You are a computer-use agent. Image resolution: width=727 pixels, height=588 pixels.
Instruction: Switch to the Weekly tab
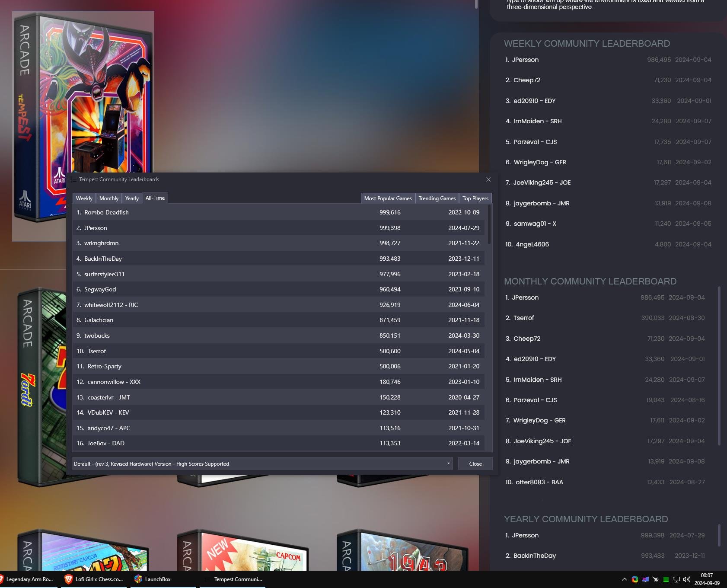click(84, 198)
